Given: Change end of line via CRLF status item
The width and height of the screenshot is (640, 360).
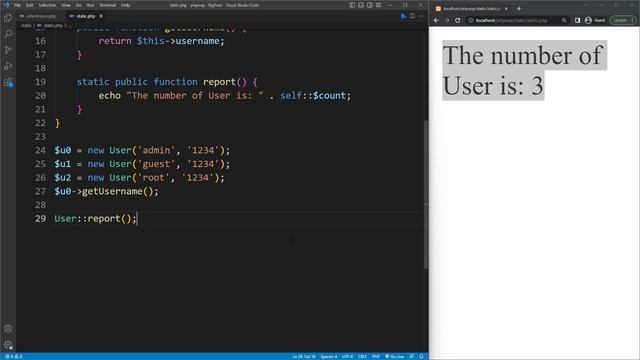Looking at the screenshot, I should pyautogui.click(x=362, y=356).
